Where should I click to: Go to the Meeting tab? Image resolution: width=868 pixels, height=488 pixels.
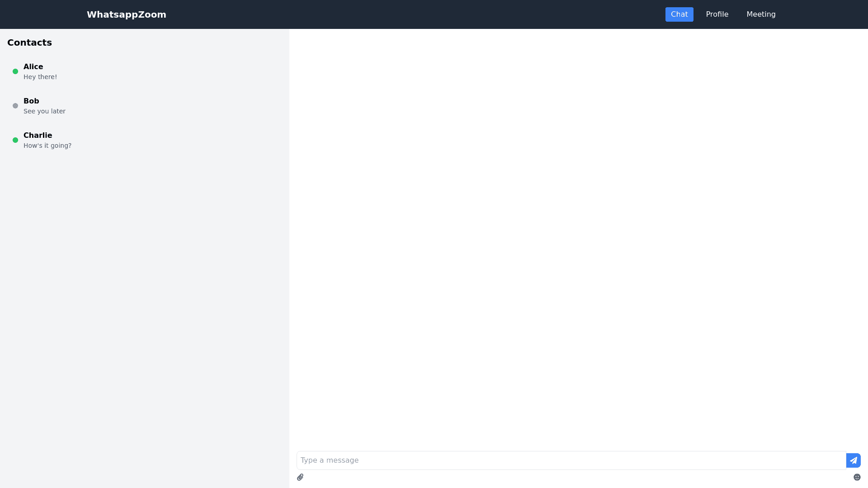click(x=761, y=14)
